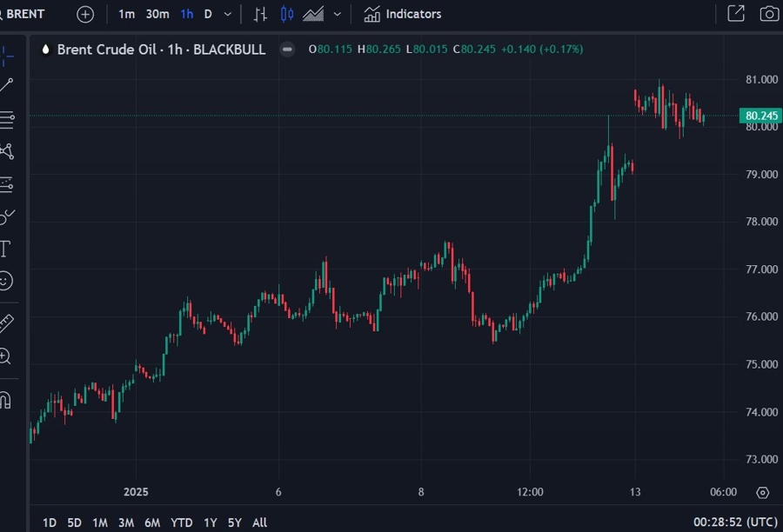The height and width of the screenshot is (532, 783).
Task: Click the change value +0.140 (+0.17%)
Action: coord(542,50)
